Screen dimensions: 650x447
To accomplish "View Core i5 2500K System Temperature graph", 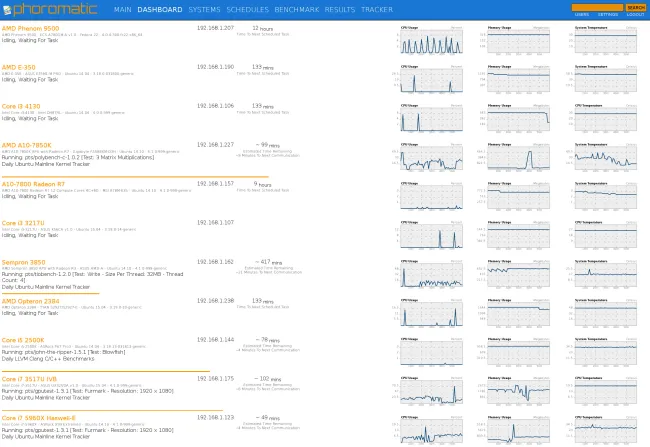I will click(605, 352).
